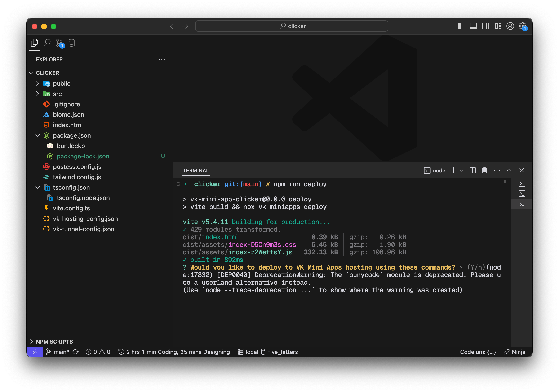
Task: Click the Accounts icon in title bar
Action: point(510,26)
